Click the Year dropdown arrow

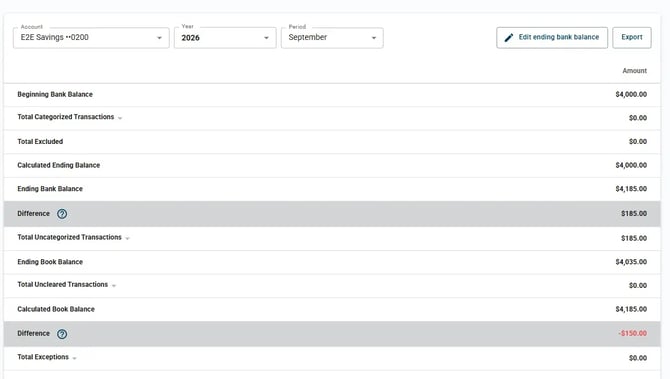click(266, 38)
